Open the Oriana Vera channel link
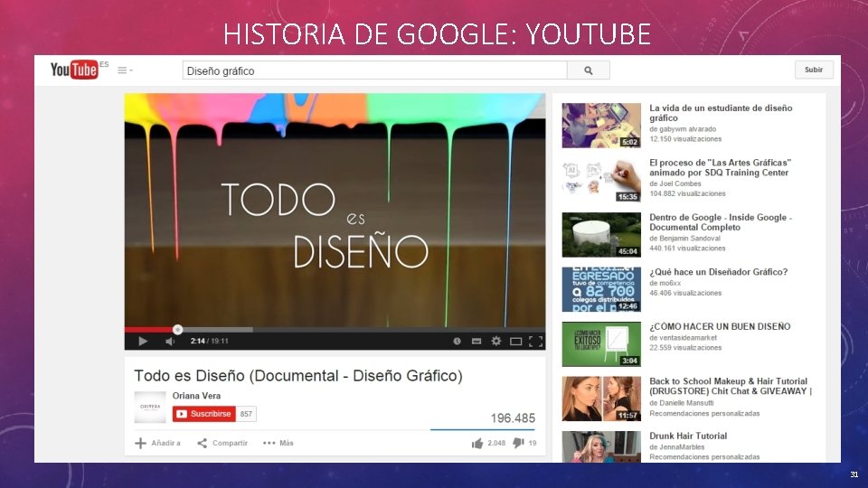868x488 pixels. pos(196,396)
